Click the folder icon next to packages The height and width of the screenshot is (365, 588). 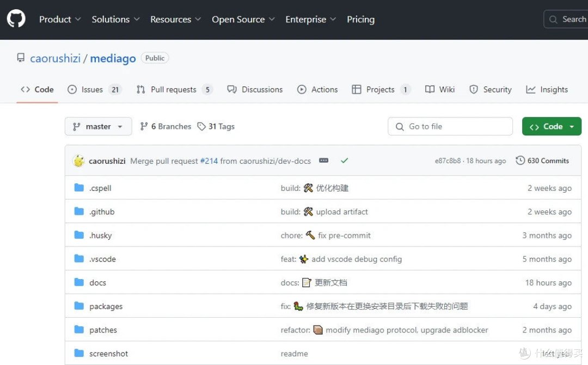pyautogui.click(x=79, y=305)
